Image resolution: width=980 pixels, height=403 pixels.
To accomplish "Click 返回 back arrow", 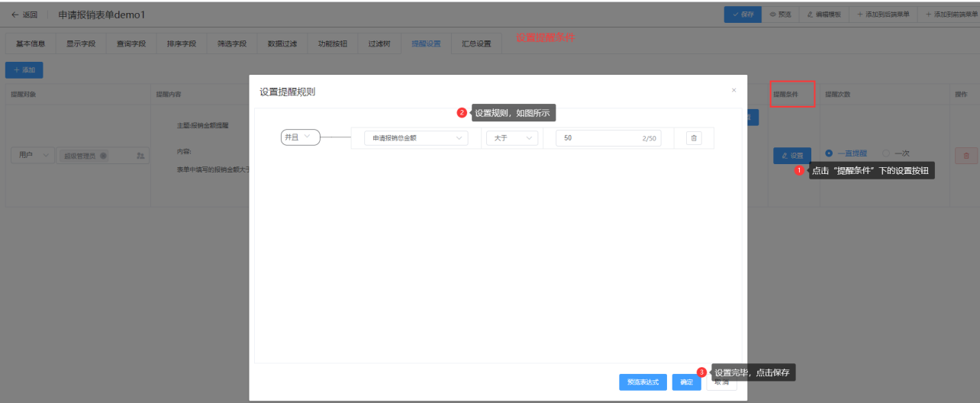I will (24, 15).
